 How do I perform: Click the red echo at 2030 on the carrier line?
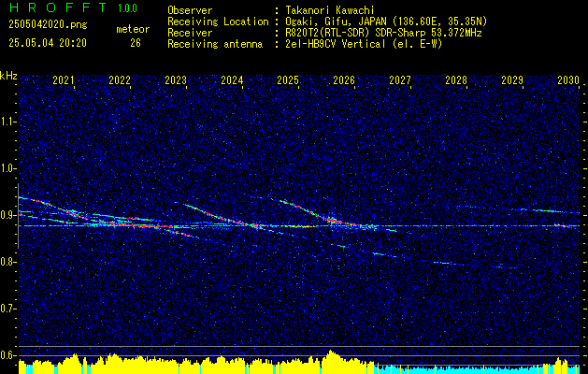563,225
